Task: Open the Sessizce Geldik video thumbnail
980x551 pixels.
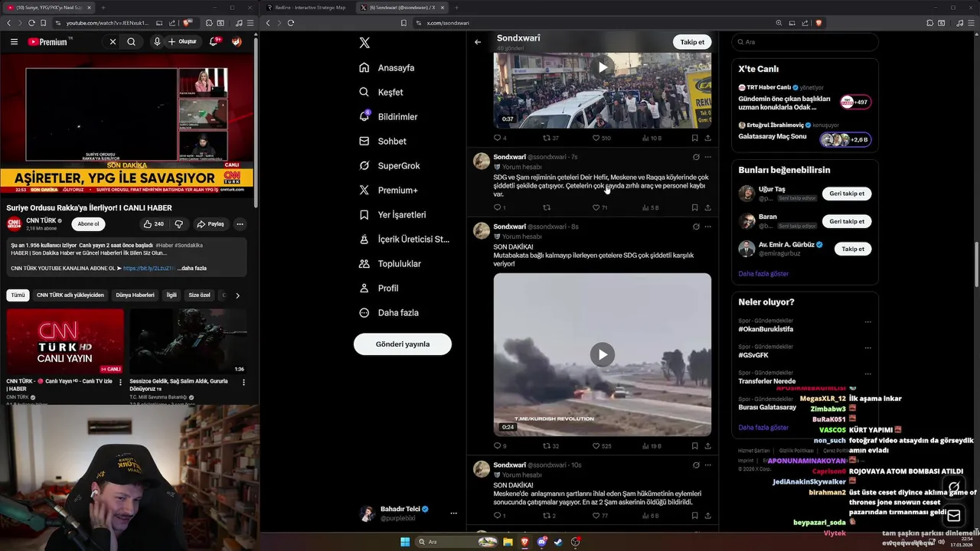Action: pyautogui.click(x=188, y=341)
